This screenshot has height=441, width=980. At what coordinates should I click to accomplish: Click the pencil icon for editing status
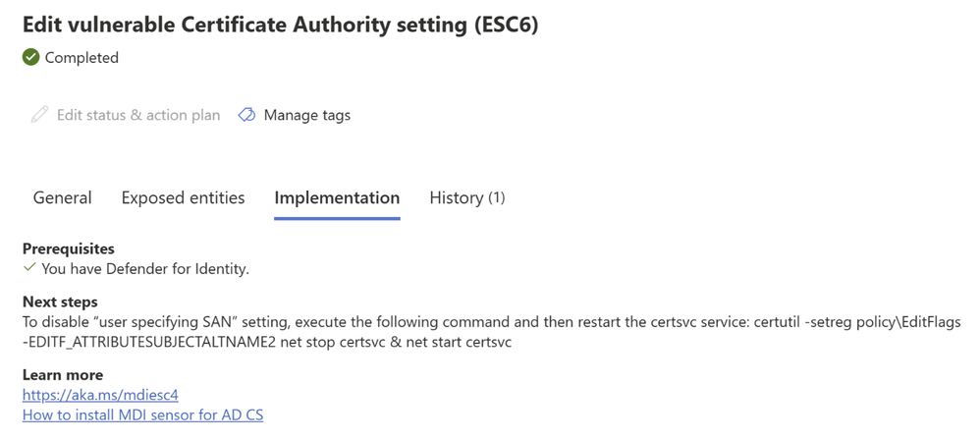39,115
